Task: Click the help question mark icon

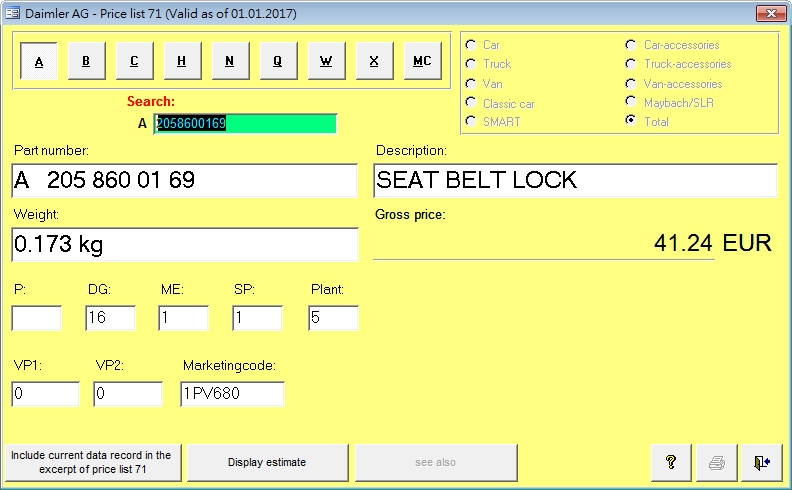Action: [671, 462]
